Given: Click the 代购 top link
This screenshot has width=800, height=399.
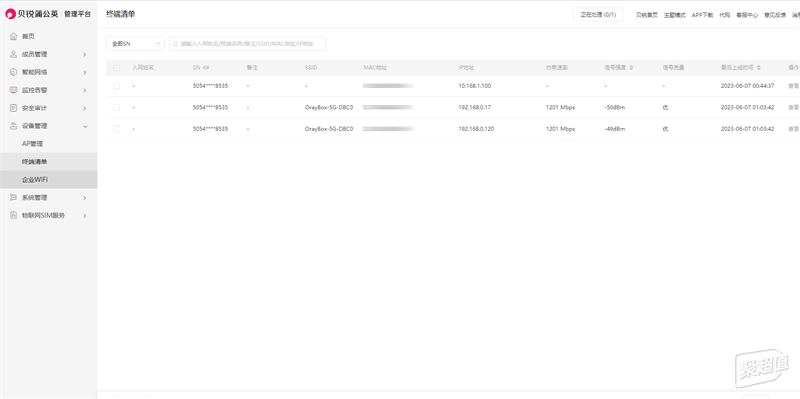Looking at the screenshot, I should [724, 15].
